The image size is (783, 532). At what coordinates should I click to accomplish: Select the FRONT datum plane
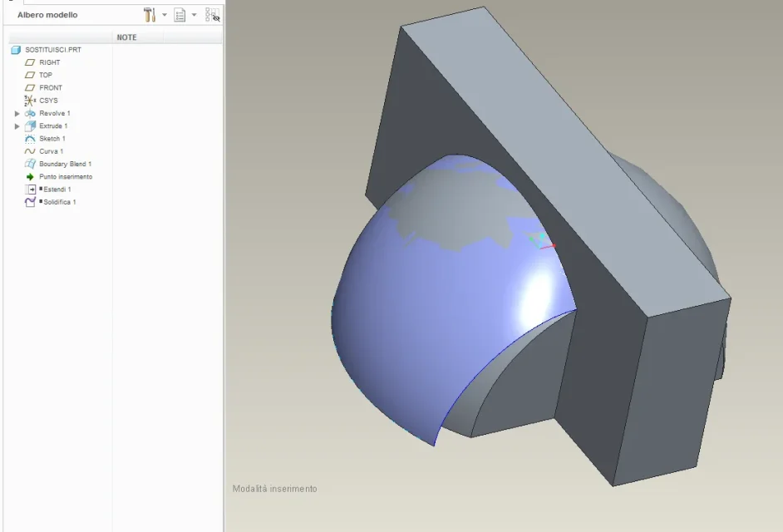tap(50, 87)
